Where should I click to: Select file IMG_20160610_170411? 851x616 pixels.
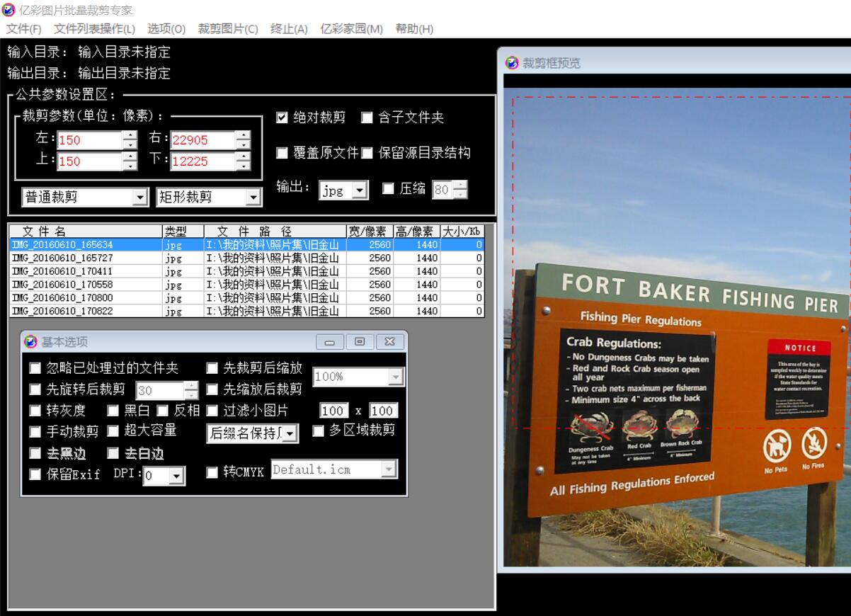[x=246, y=271]
